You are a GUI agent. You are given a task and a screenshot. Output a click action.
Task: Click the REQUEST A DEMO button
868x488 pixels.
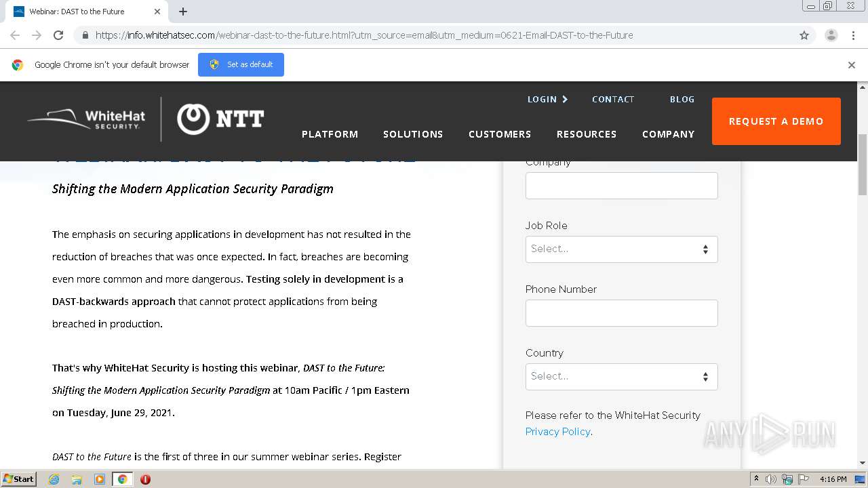point(776,121)
